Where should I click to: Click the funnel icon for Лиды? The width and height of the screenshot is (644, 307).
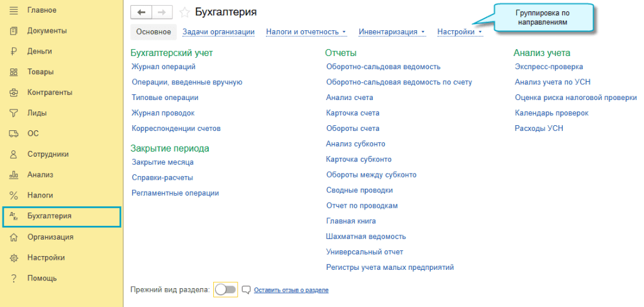(13, 113)
